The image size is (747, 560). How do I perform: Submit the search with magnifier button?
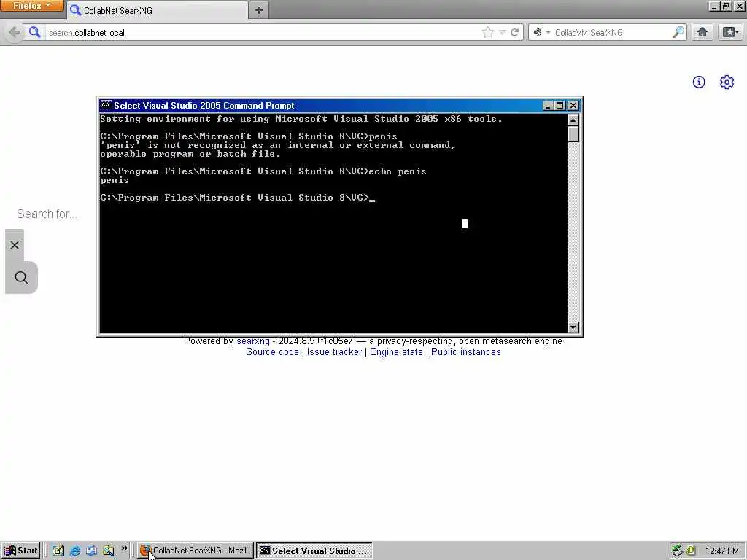point(21,278)
